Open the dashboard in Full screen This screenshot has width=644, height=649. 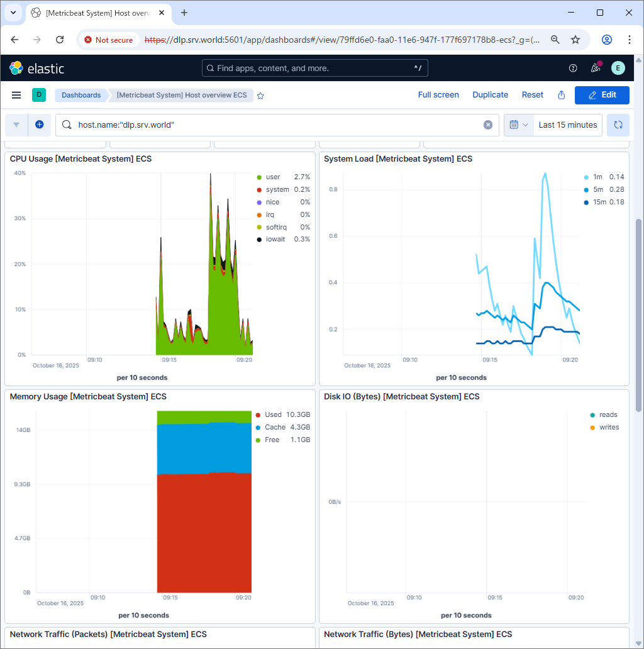(438, 95)
